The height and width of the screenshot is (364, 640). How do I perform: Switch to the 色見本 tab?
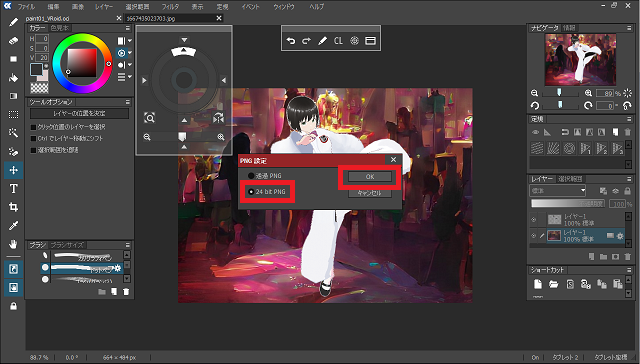60,28
